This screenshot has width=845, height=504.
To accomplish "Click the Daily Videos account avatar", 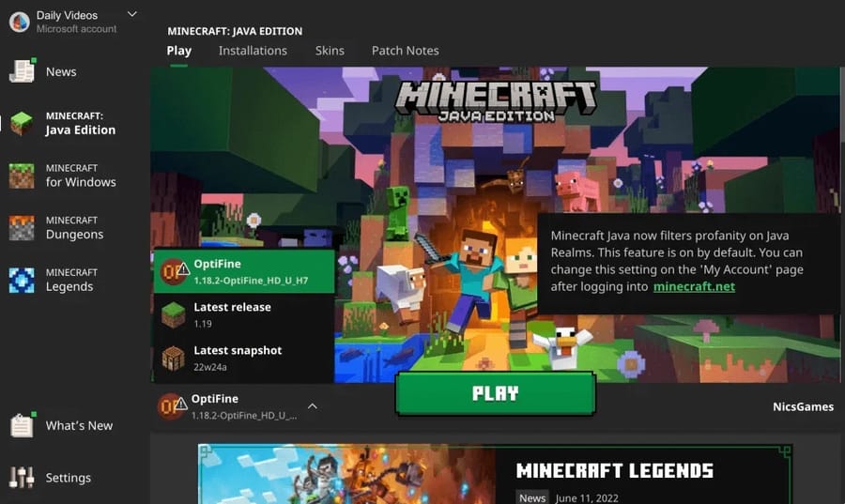I will click(x=19, y=22).
